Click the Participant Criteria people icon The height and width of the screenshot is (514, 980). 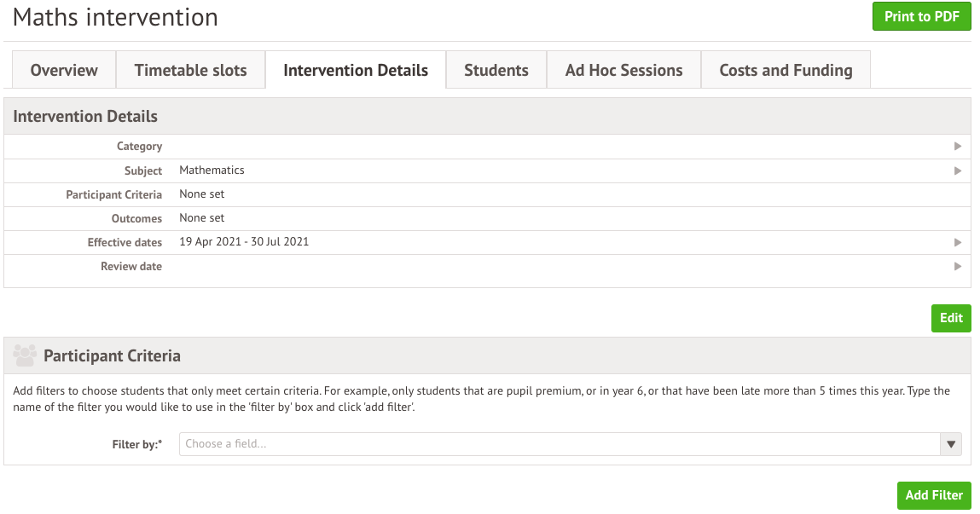coord(26,355)
